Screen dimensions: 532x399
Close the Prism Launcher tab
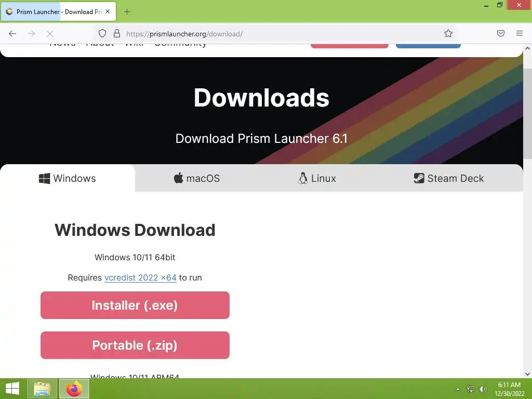point(108,11)
